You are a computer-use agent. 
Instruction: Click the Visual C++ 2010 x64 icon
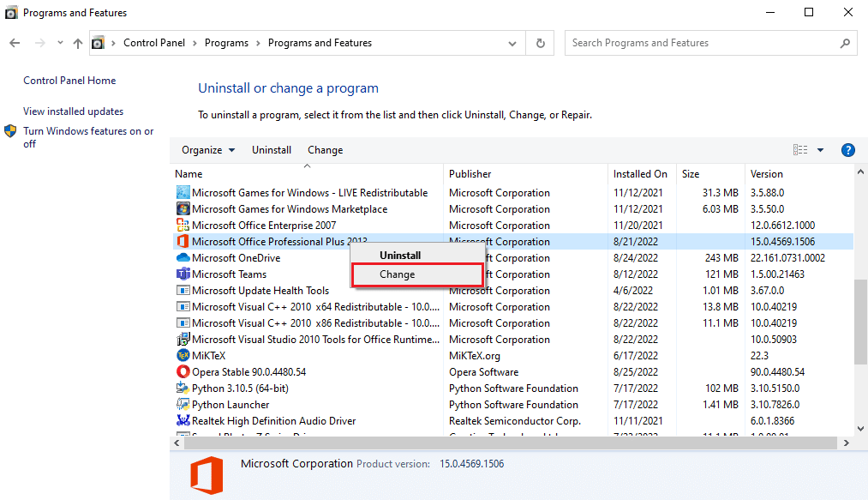point(183,306)
